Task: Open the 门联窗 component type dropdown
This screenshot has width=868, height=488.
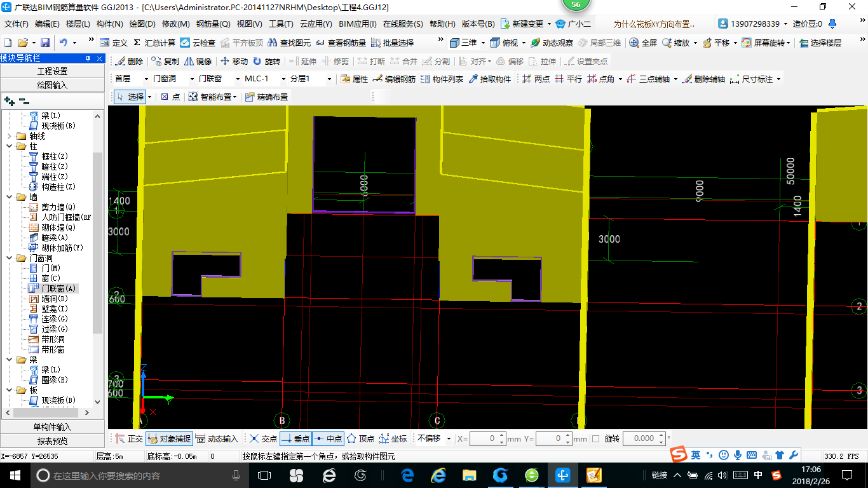Action: pyautogui.click(x=238, y=79)
